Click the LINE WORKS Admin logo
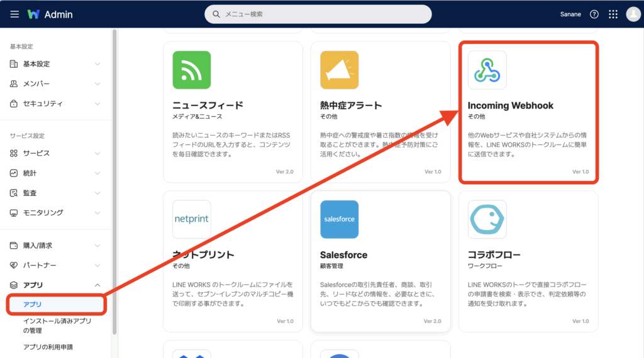 33,14
